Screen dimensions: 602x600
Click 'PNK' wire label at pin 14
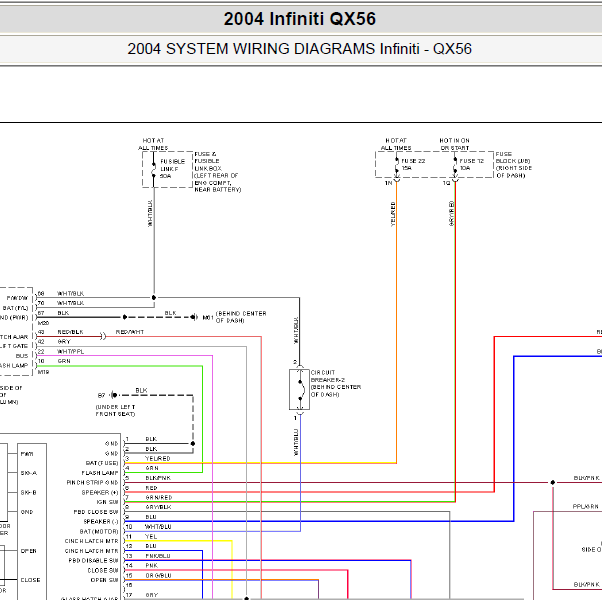152,565
